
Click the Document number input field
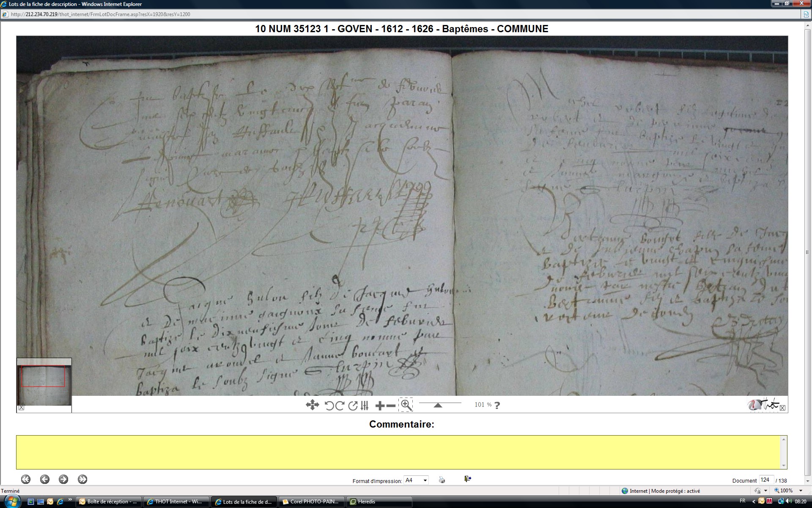(x=766, y=480)
